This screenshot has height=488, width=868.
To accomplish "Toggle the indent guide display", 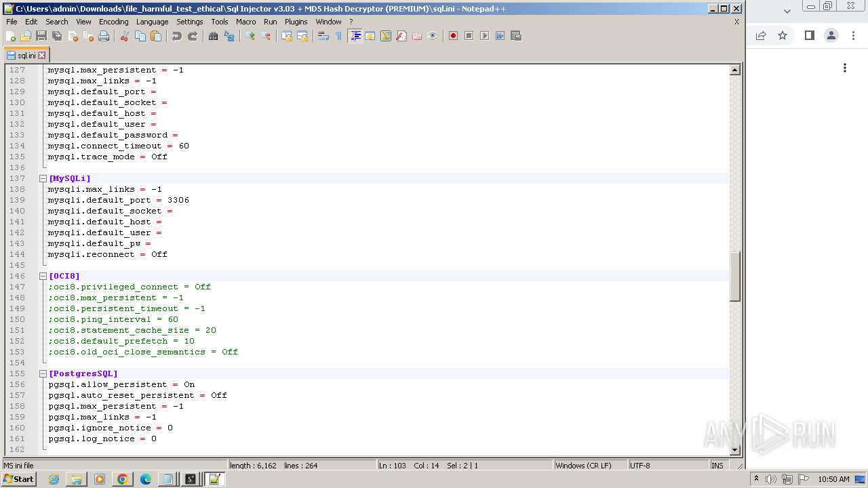I will click(x=355, y=36).
